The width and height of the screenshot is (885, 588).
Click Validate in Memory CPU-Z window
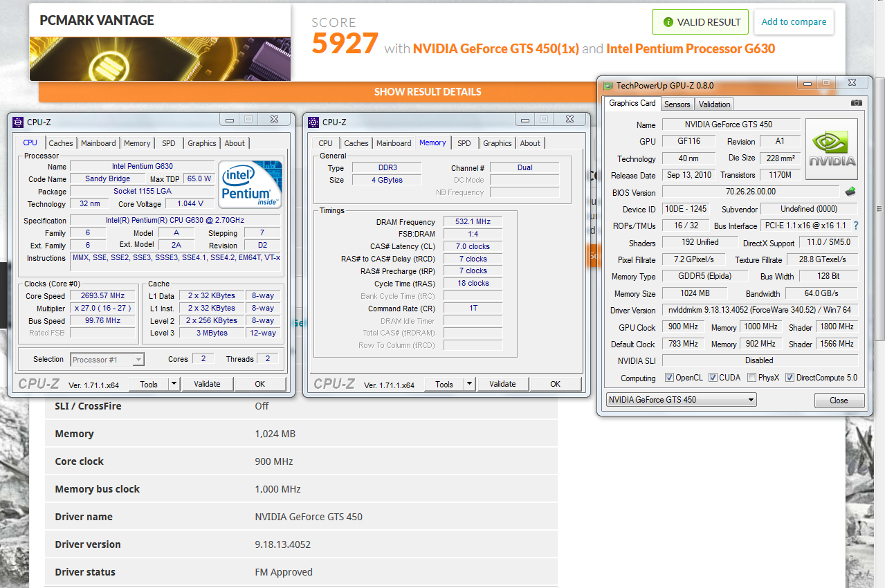point(502,384)
